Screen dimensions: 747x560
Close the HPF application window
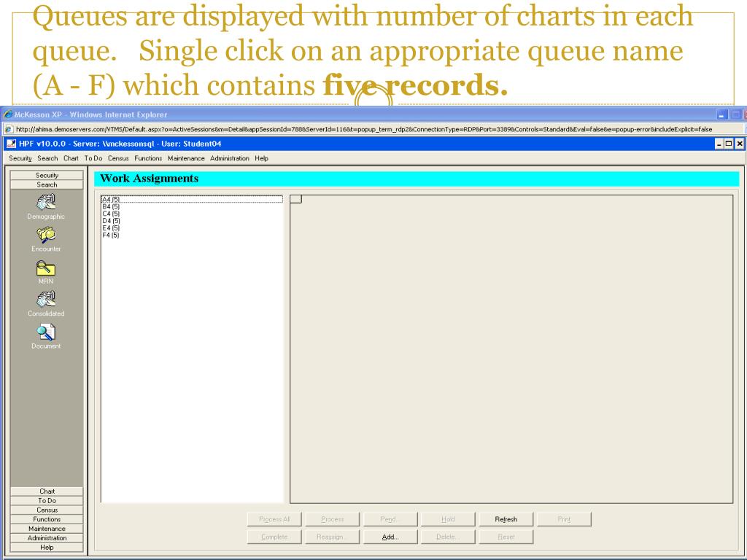pos(739,144)
